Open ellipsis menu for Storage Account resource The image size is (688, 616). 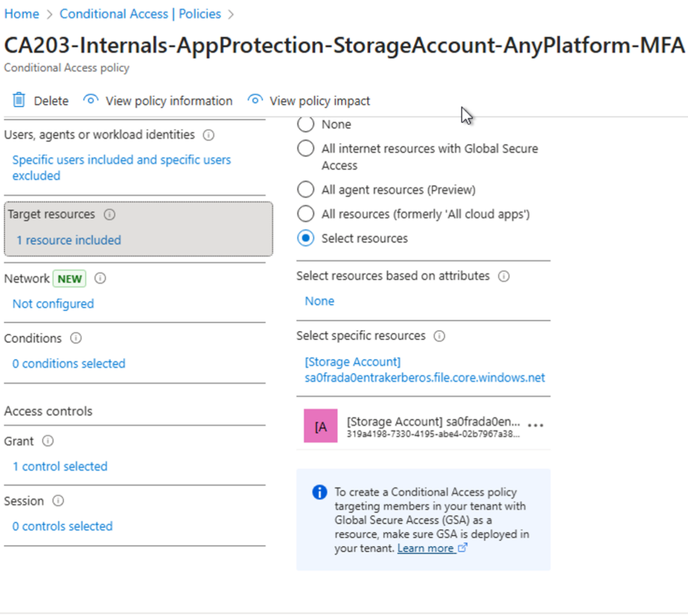(535, 426)
